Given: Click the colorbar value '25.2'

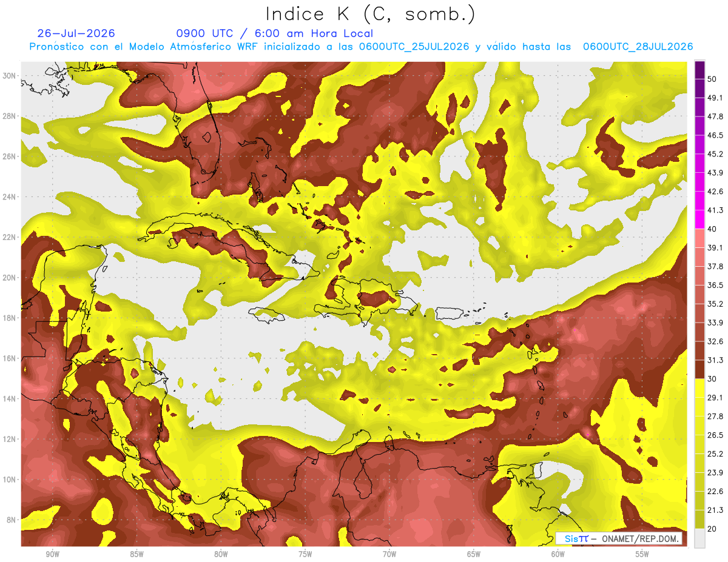Looking at the screenshot, I should tap(715, 453).
